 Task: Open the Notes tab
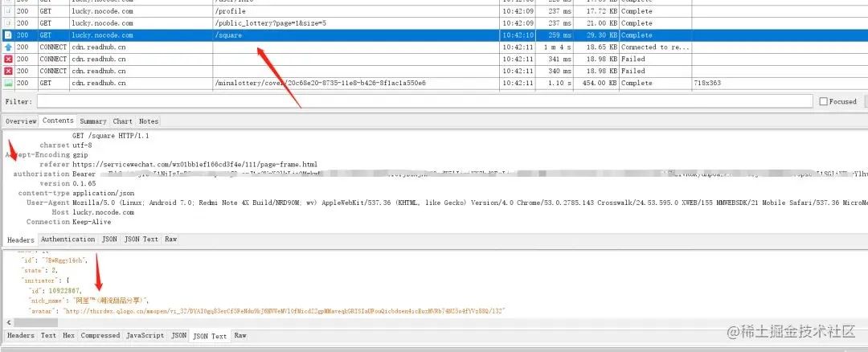coord(149,121)
